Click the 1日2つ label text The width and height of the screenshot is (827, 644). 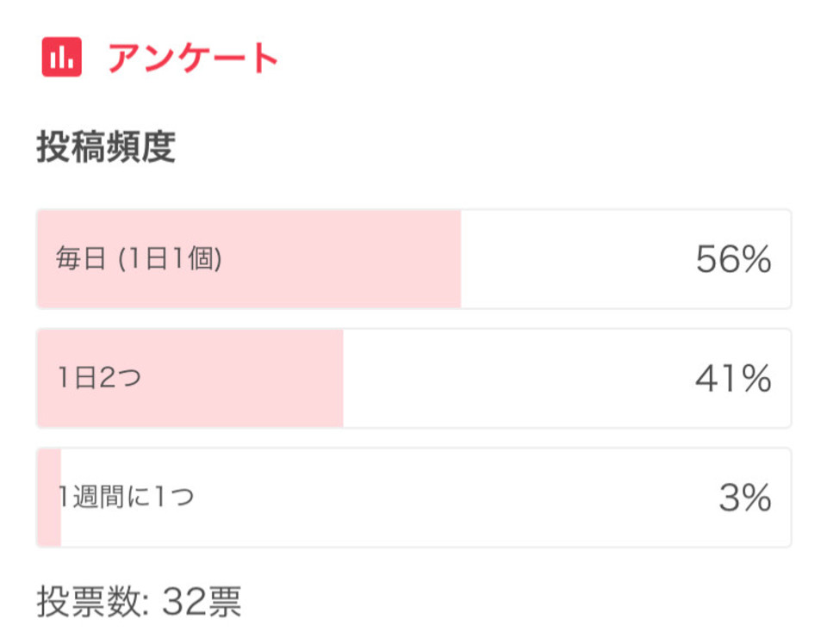click(x=99, y=378)
